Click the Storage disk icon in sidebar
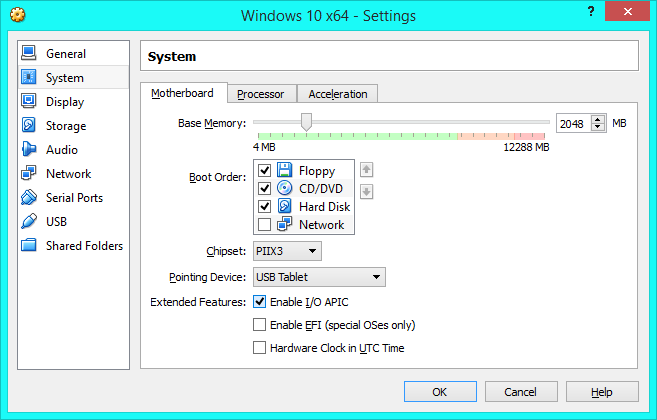Viewport: 657px width, 420px height. click(29, 125)
